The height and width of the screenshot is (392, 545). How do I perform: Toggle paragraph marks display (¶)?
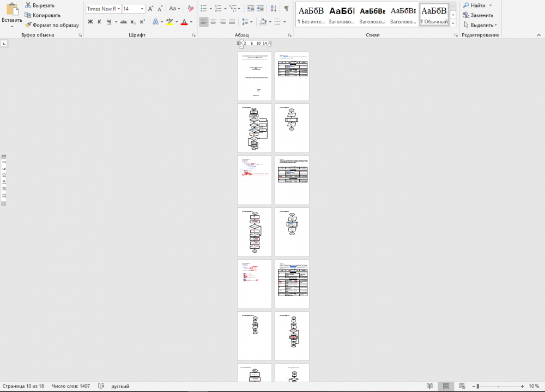click(287, 9)
